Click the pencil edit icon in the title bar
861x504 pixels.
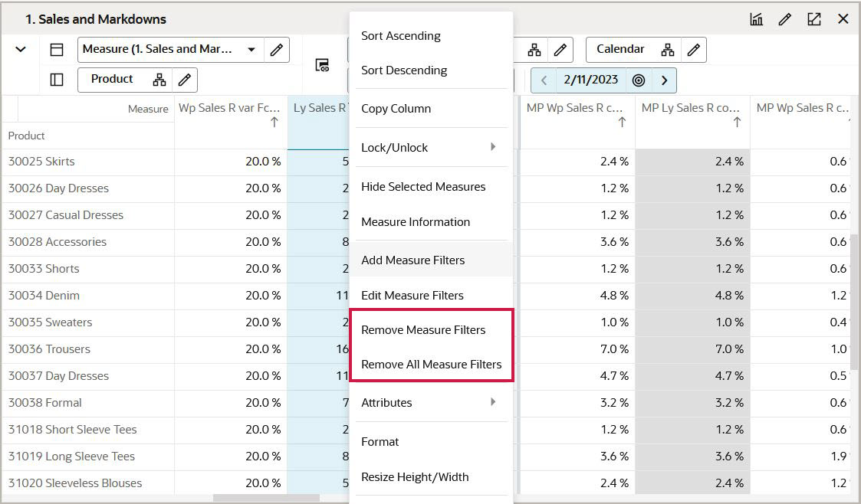pos(784,18)
